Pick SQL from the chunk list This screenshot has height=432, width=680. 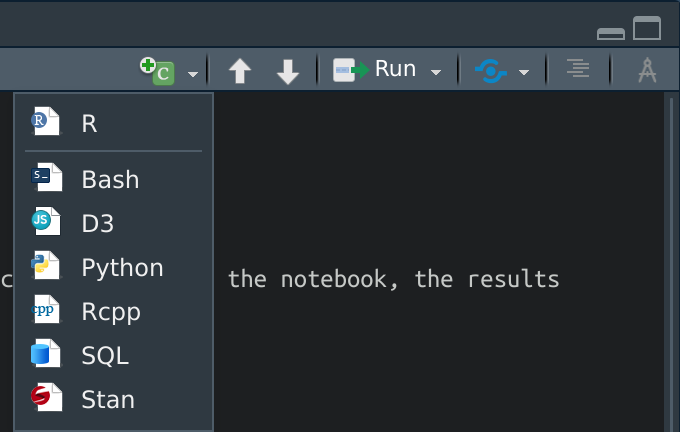104,356
